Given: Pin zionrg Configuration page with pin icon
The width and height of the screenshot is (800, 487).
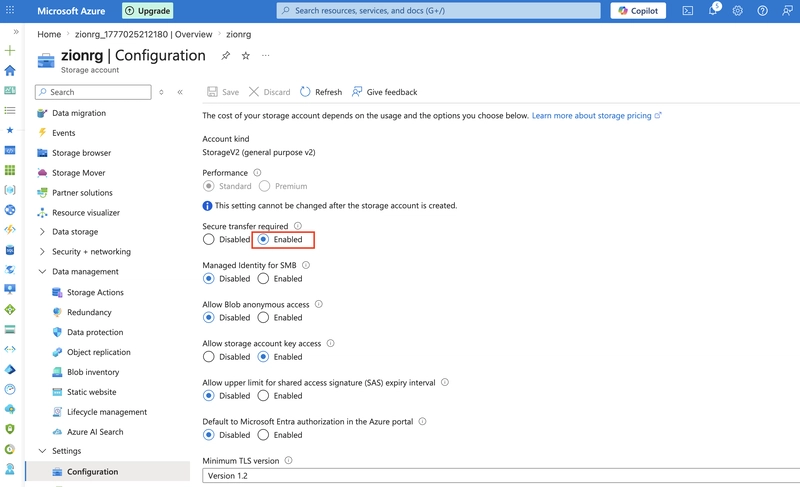Looking at the screenshot, I should (x=226, y=56).
